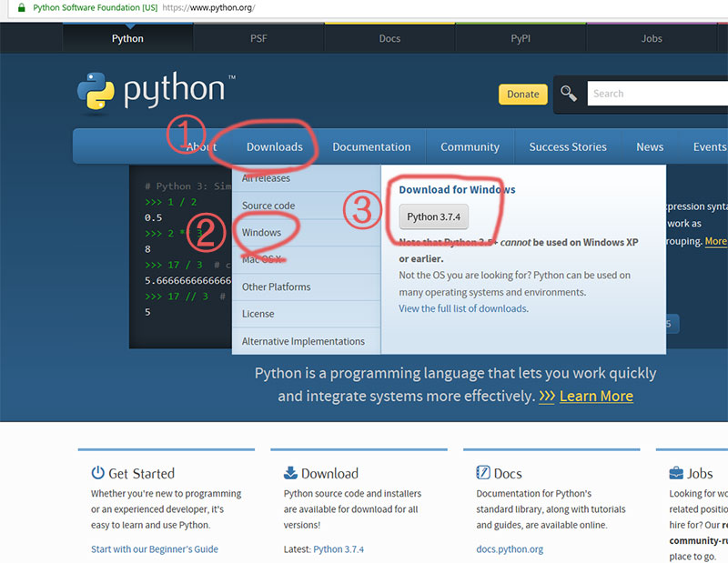728x563 pixels.
Task: Open the Latest Python 3.7.4 link
Action: [x=339, y=549]
